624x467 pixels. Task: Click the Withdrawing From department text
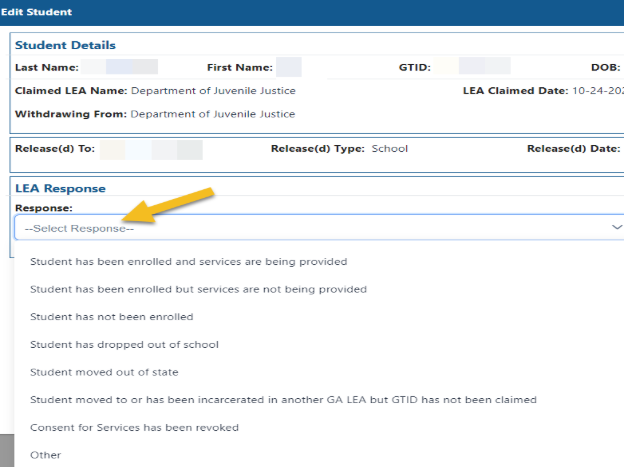(x=212, y=114)
